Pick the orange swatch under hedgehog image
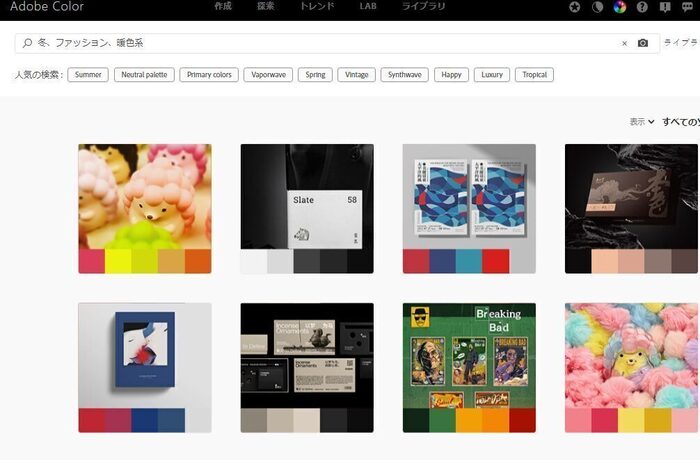700x460 pixels. click(x=198, y=261)
